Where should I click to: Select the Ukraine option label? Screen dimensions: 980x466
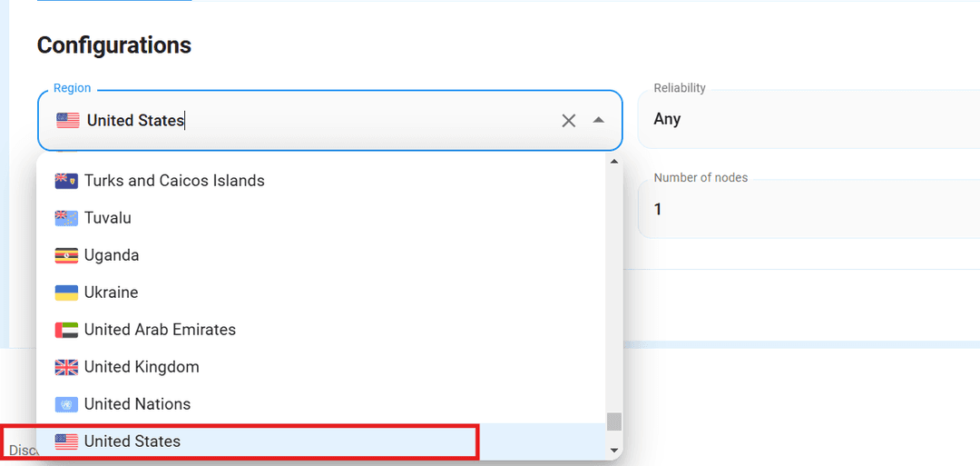click(111, 292)
